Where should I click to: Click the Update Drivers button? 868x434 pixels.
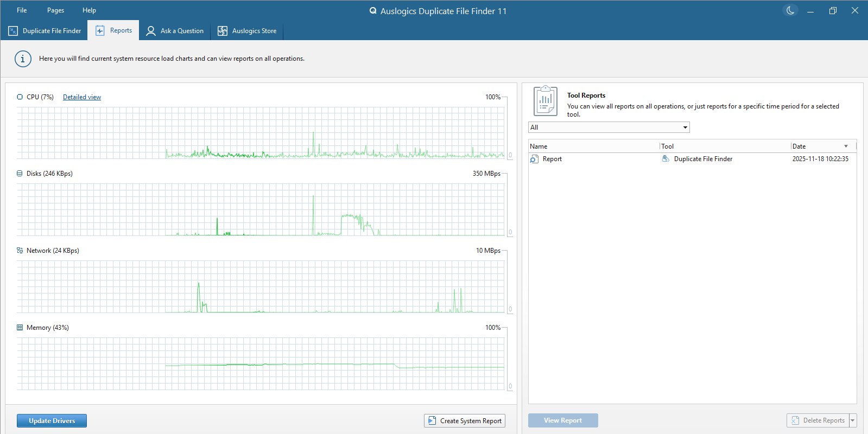tap(52, 420)
